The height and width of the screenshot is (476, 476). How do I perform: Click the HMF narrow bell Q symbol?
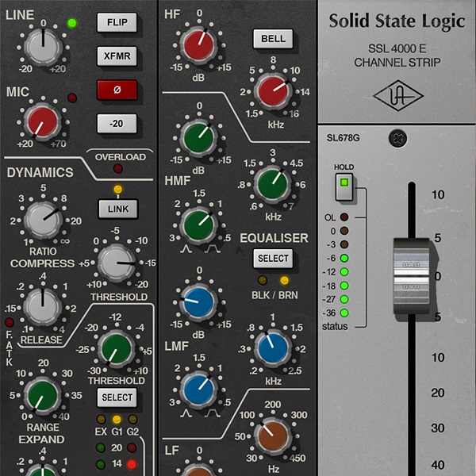tap(186, 250)
